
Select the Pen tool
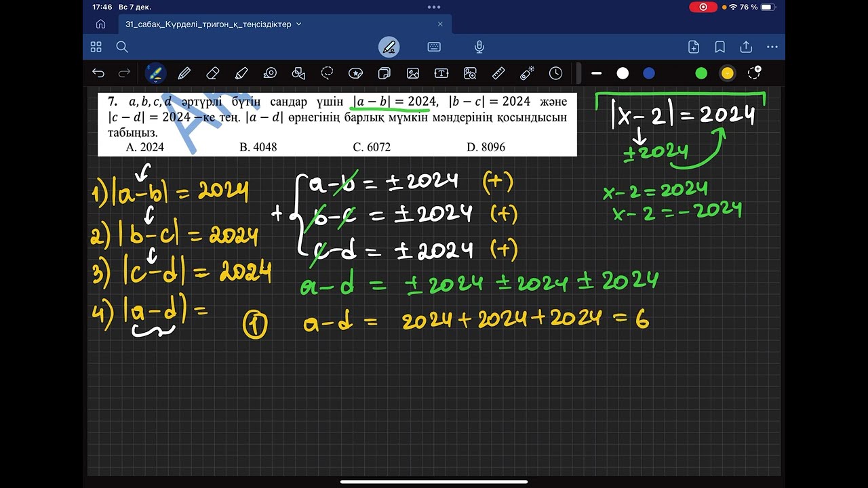pyautogui.click(x=184, y=73)
